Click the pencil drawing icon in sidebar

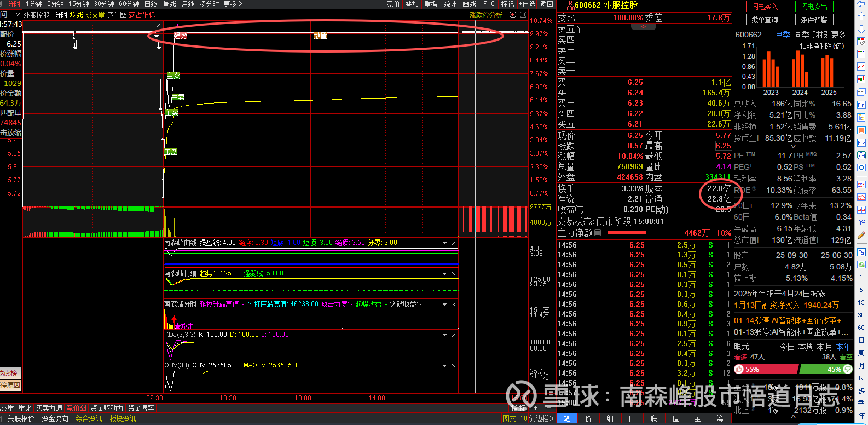tap(861, 236)
